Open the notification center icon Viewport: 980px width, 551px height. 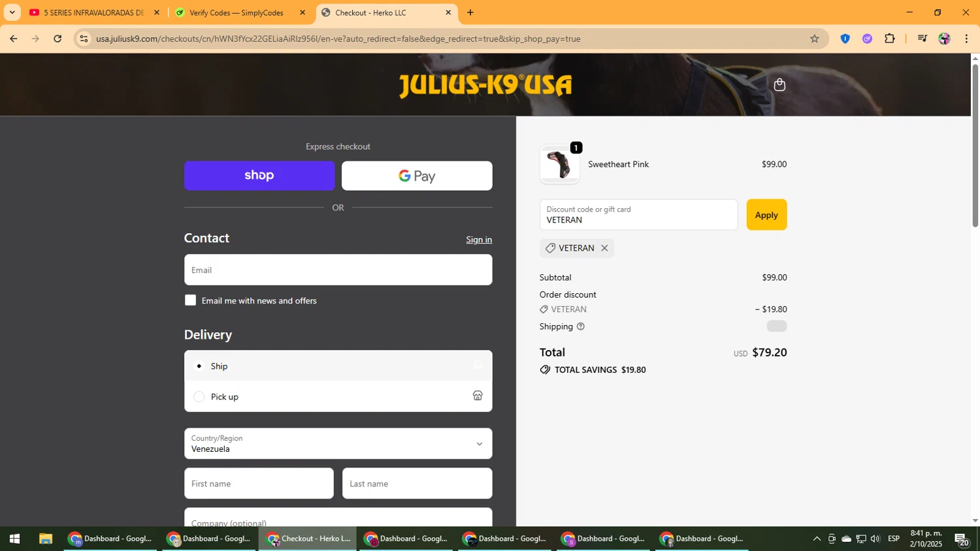coord(962,539)
